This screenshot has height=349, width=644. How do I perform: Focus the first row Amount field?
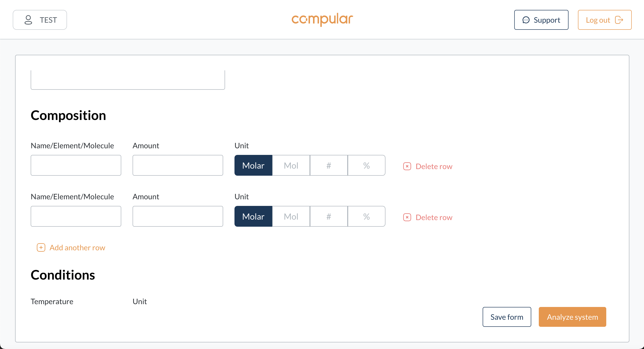pos(178,165)
